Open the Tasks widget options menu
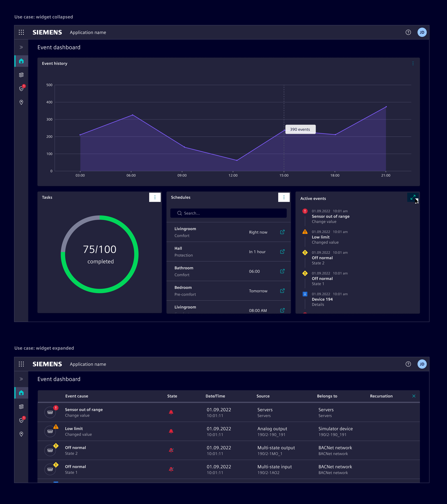 (x=155, y=197)
